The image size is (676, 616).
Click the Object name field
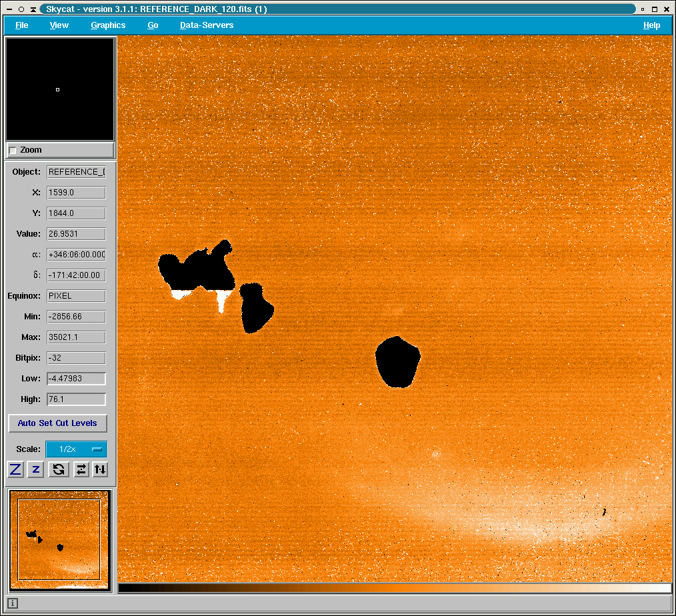[76, 172]
